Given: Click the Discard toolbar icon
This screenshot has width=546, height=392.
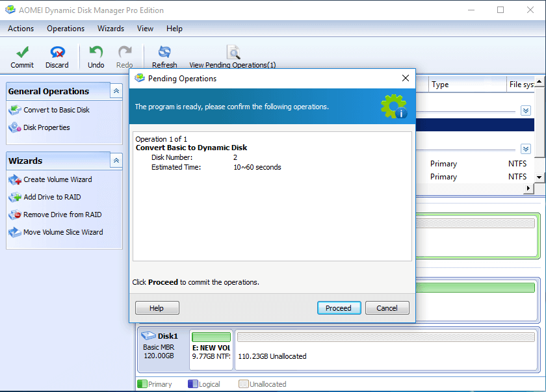Looking at the screenshot, I should click(x=57, y=52).
